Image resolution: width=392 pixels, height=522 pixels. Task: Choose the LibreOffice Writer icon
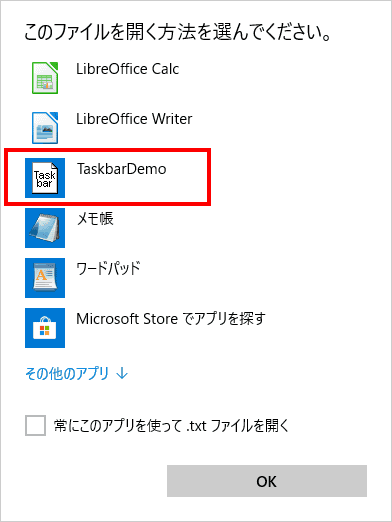pyautogui.click(x=45, y=128)
